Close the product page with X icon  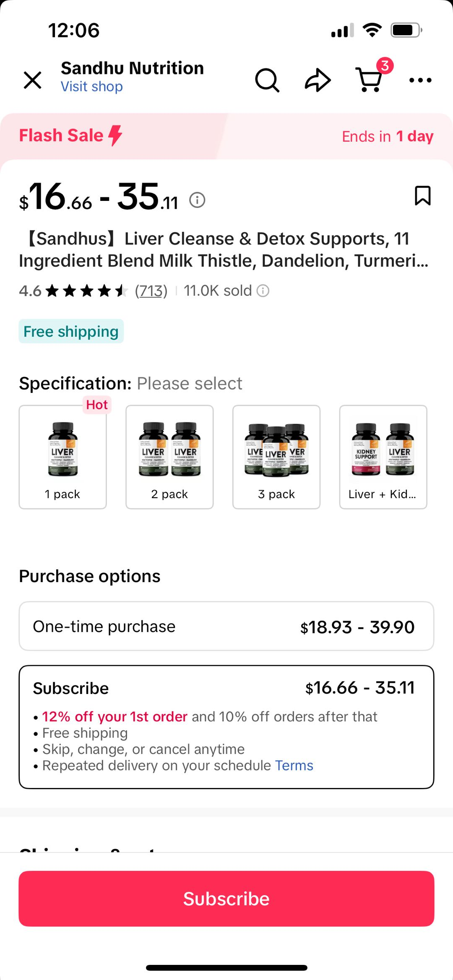click(x=32, y=80)
